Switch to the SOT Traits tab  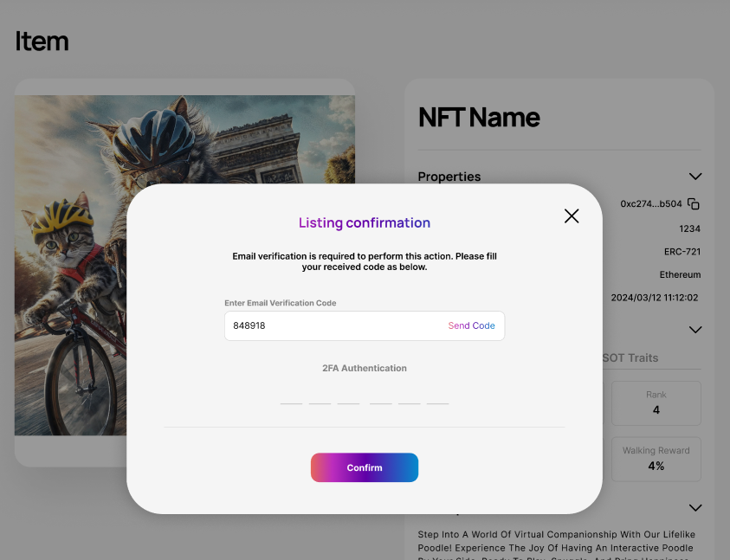(630, 357)
